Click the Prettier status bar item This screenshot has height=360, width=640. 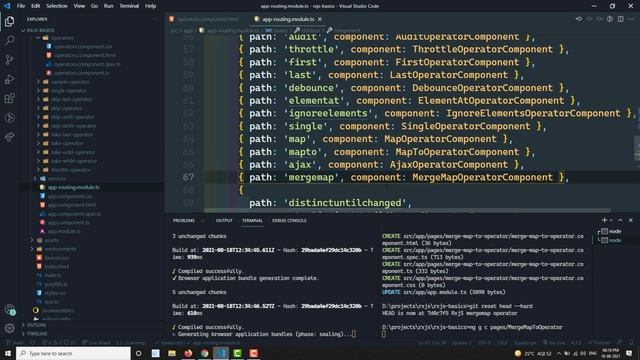599,342
